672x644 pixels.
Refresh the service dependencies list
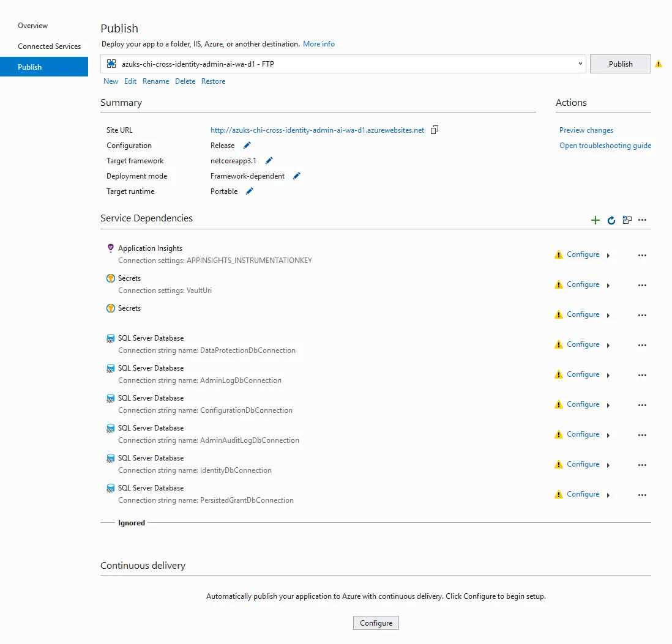pyautogui.click(x=611, y=220)
